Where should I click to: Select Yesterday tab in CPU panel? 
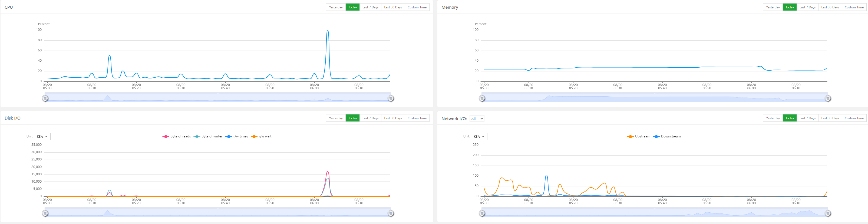(x=336, y=7)
